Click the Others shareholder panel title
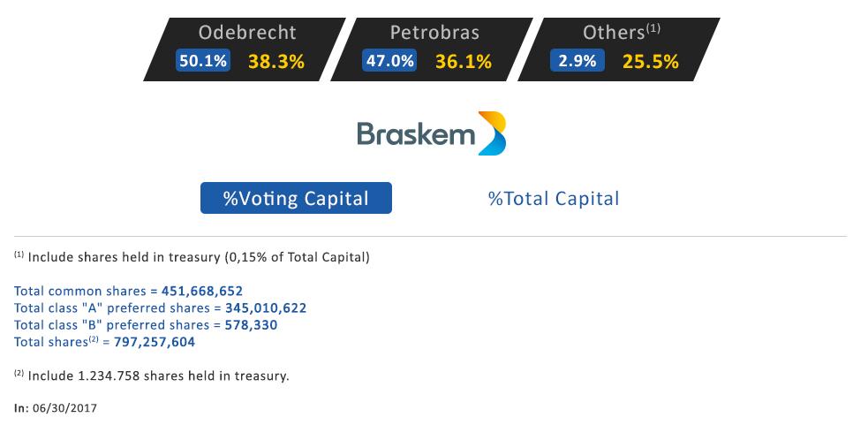The width and height of the screenshot is (868, 425). (x=621, y=32)
